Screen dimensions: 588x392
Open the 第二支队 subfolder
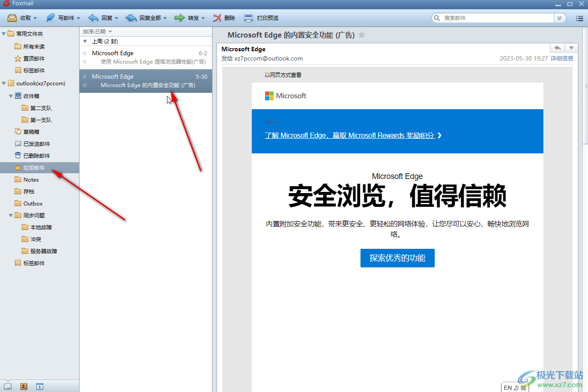[41, 108]
